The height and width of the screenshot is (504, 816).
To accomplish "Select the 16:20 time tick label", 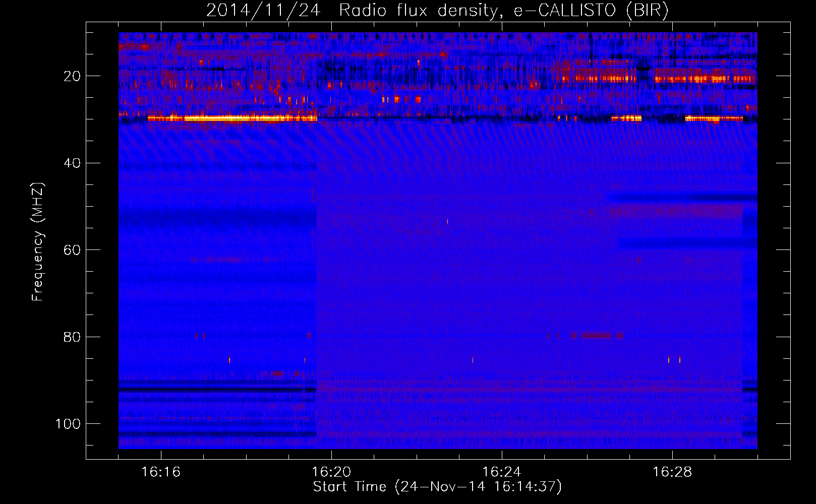I will pos(331,472).
